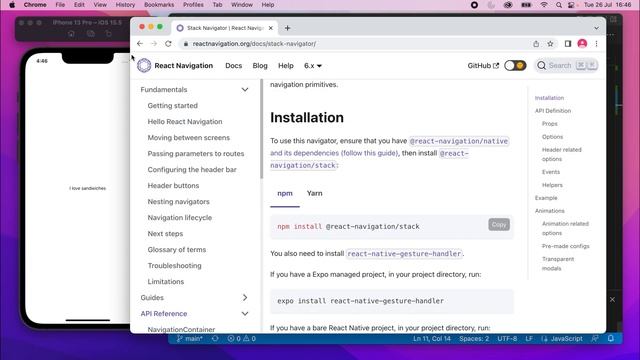640x360 pixels.
Task: Click the Chrome address bar URL
Action: click(x=254, y=44)
